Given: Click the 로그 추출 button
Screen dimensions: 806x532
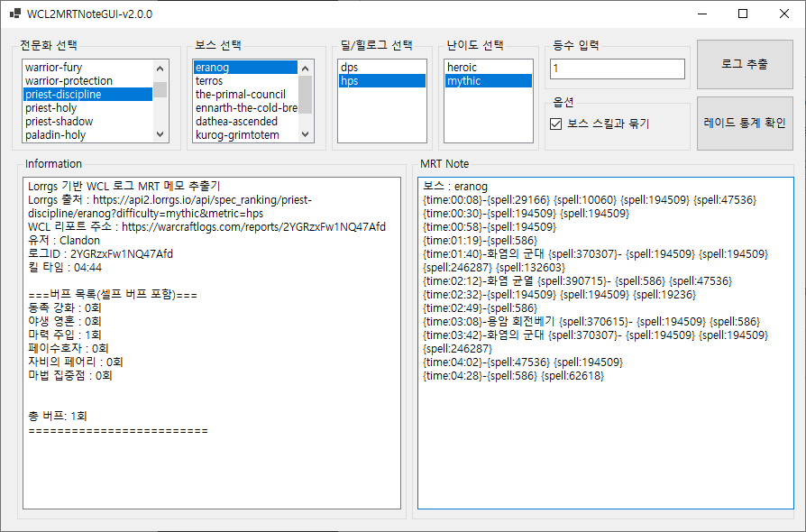Looking at the screenshot, I should [x=745, y=64].
